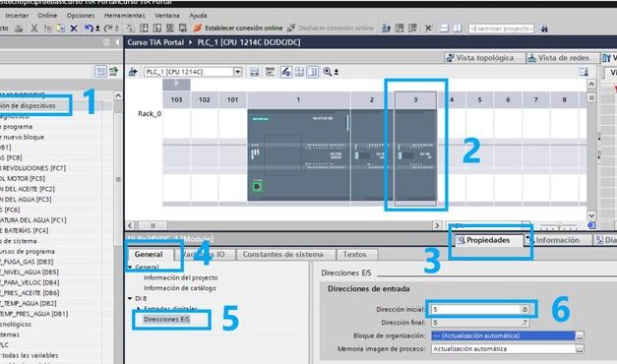Click the zoom magnifier icon in device view
This screenshot has height=364, width=617.
coord(328,72)
